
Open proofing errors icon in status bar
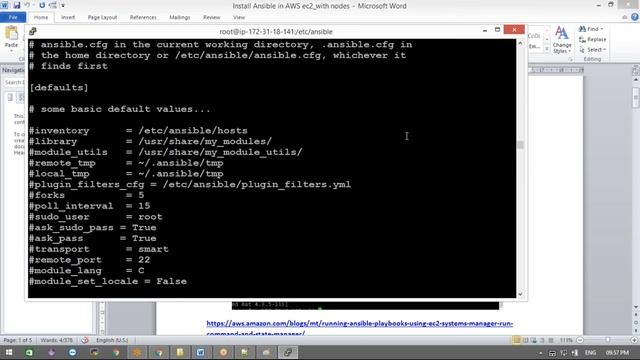coord(85,340)
